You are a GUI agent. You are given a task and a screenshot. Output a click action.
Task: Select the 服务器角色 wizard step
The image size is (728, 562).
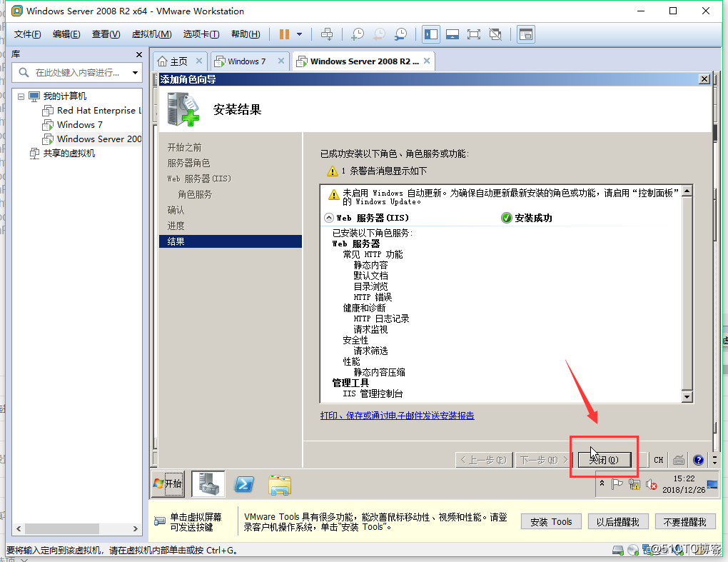tap(188, 163)
